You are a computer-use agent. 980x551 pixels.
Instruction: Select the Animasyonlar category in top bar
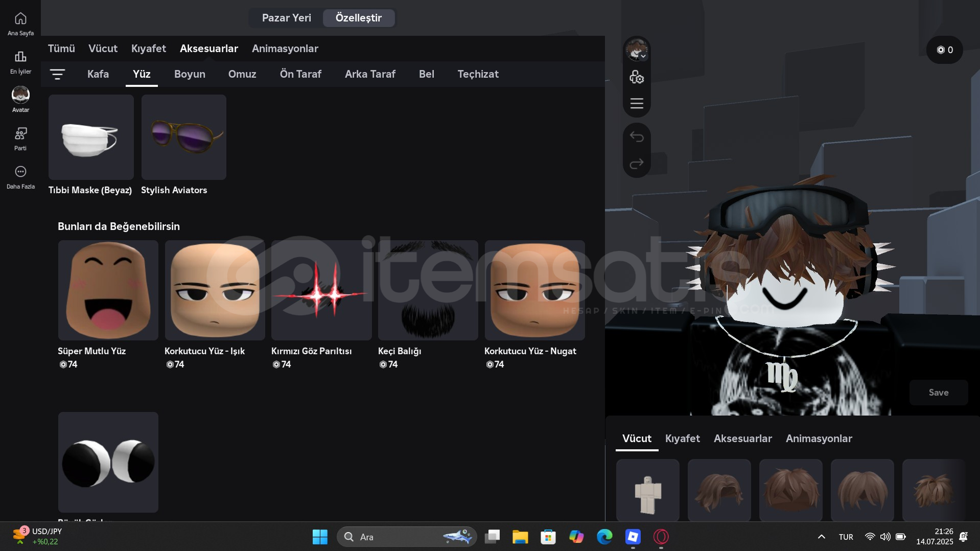pos(285,49)
